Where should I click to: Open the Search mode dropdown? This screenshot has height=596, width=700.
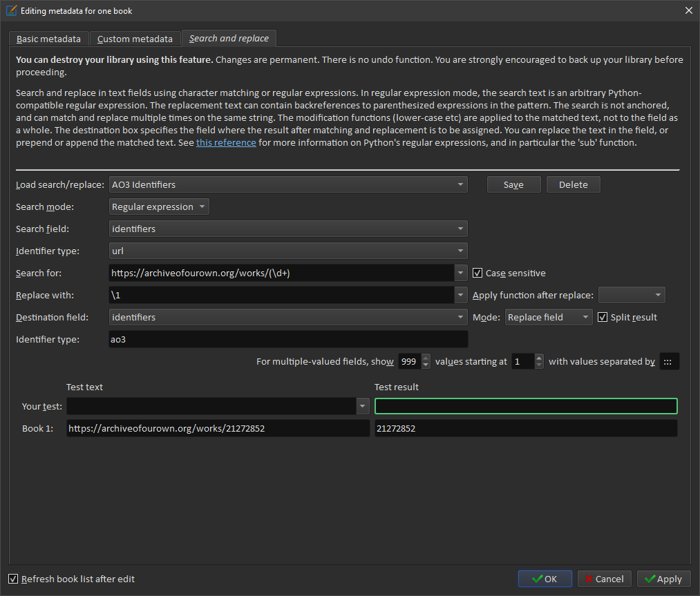pos(159,206)
